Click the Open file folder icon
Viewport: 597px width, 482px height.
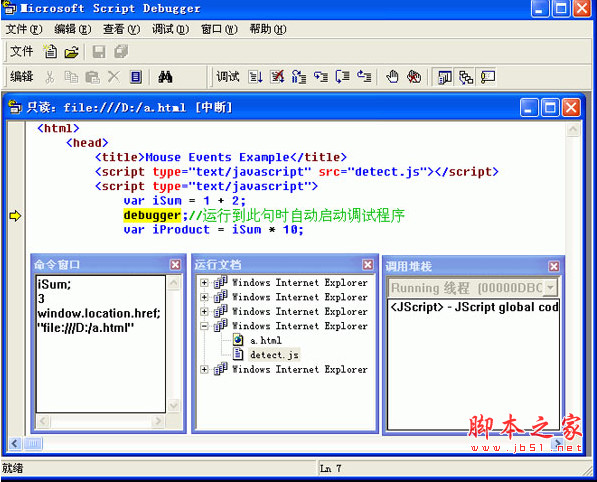pyautogui.click(x=71, y=51)
